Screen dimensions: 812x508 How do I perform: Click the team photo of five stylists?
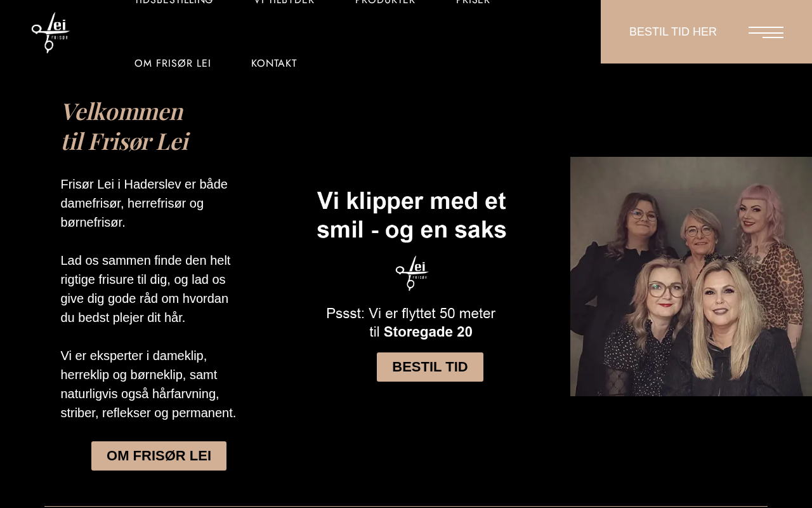pyautogui.click(x=691, y=276)
